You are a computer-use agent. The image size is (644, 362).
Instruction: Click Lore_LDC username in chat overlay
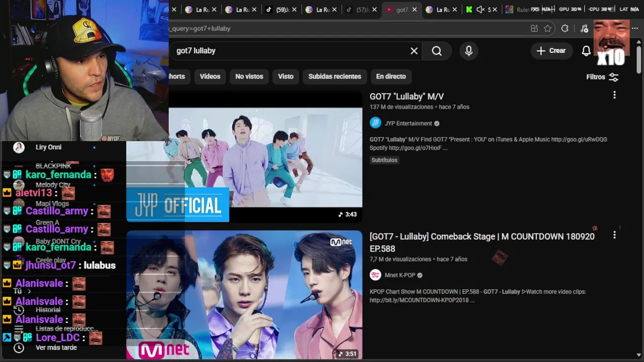[x=57, y=338]
